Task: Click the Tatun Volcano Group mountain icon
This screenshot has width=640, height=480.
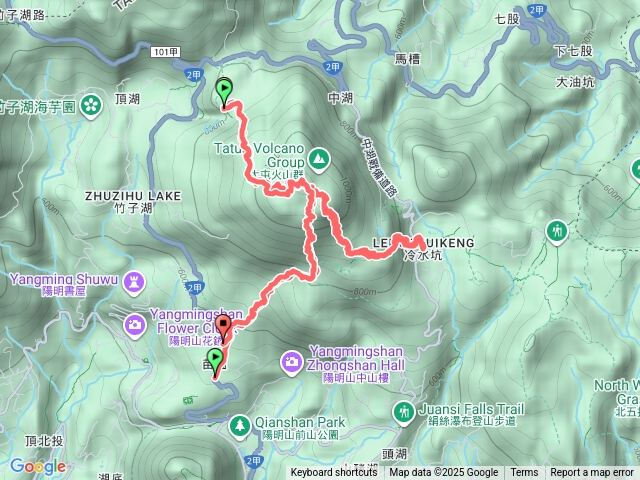Action: click(x=320, y=160)
